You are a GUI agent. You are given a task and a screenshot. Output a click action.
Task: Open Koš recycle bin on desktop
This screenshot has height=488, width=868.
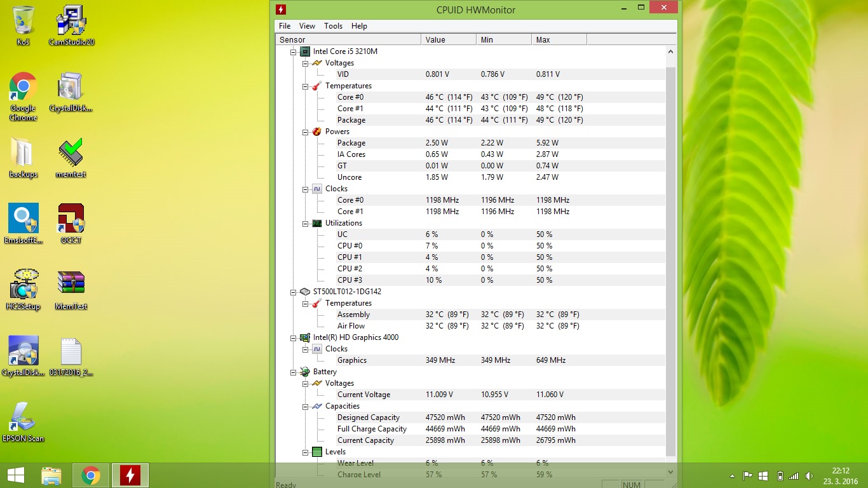24,25
